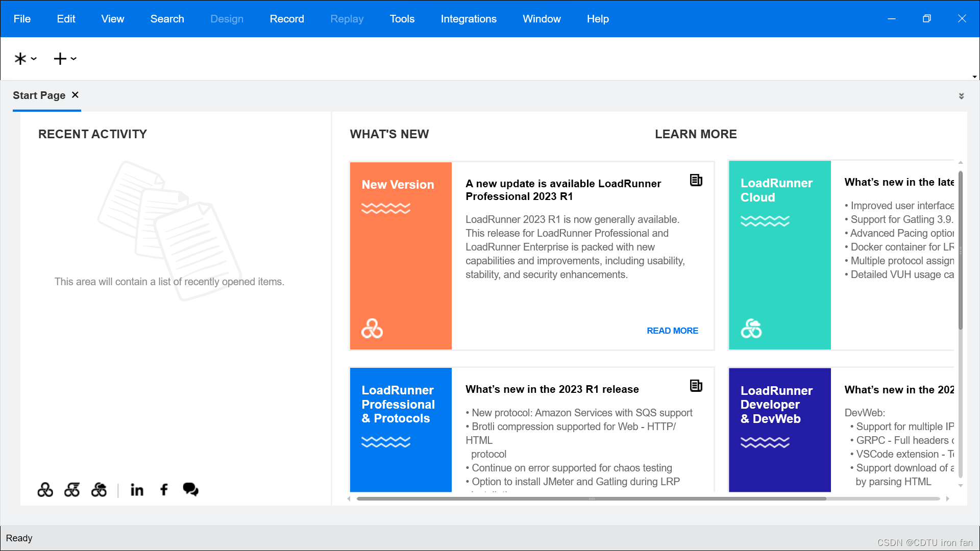Open the Integrations menu
This screenshot has width=980, height=551.
tap(468, 19)
